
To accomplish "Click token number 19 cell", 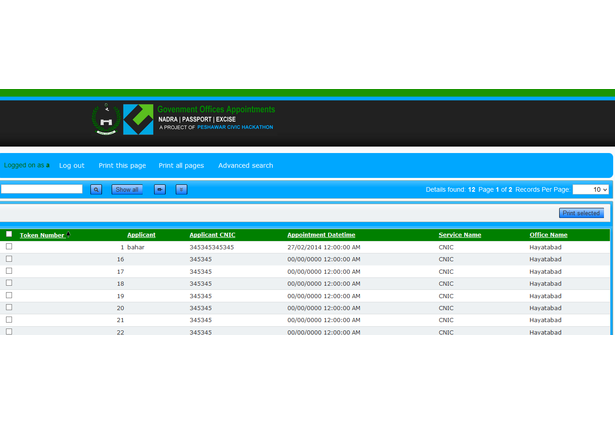I will 120,296.
